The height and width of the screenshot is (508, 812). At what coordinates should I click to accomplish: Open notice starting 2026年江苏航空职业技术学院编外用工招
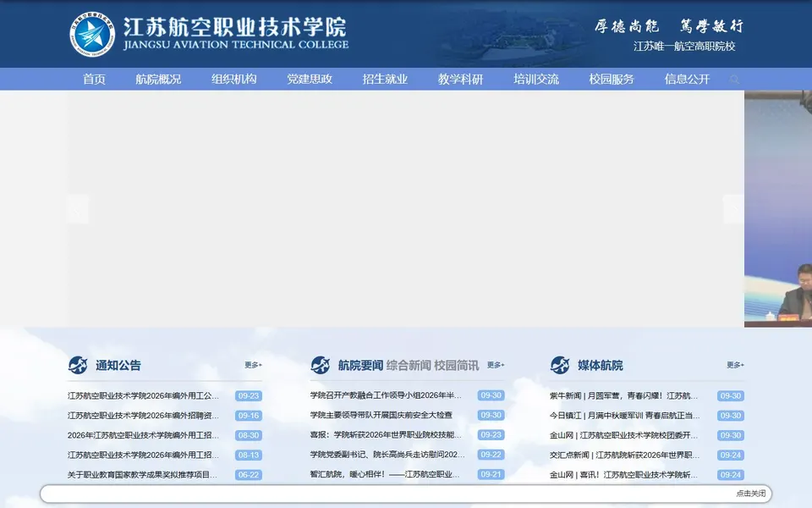(144, 435)
